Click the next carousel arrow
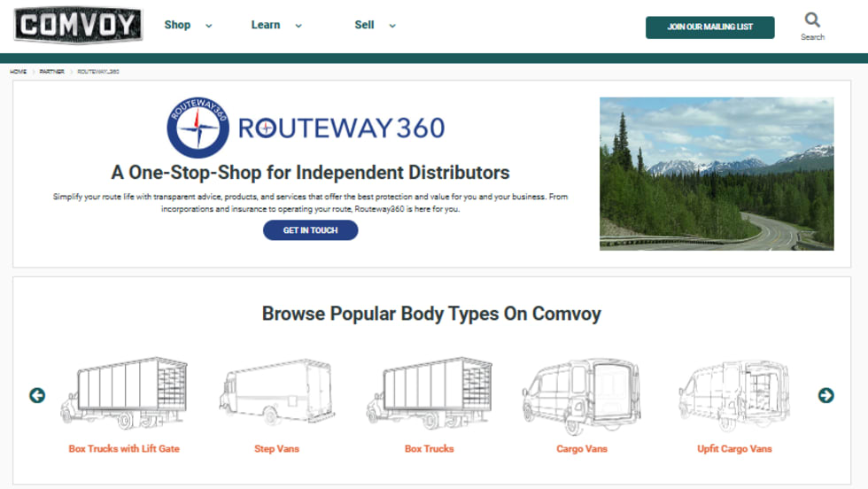Image resolution: width=868 pixels, height=489 pixels. pyautogui.click(x=825, y=395)
